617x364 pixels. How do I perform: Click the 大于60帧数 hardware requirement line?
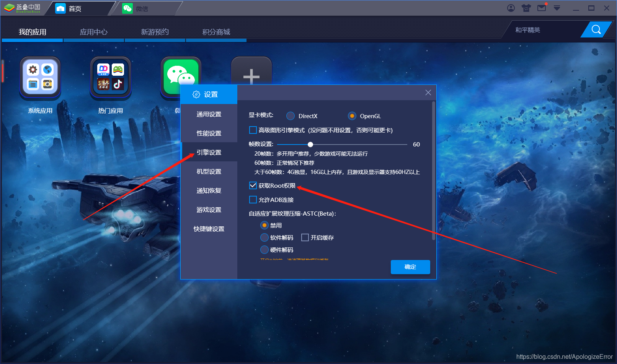coord(337,172)
